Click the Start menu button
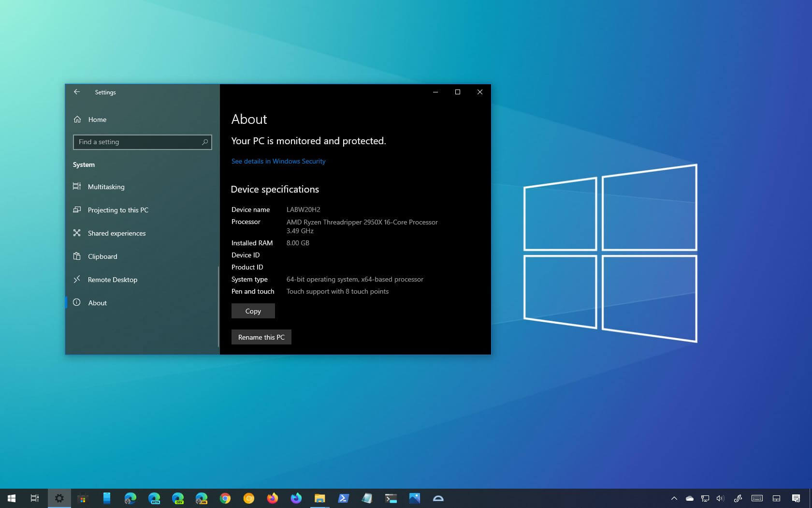 pyautogui.click(x=10, y=498)
